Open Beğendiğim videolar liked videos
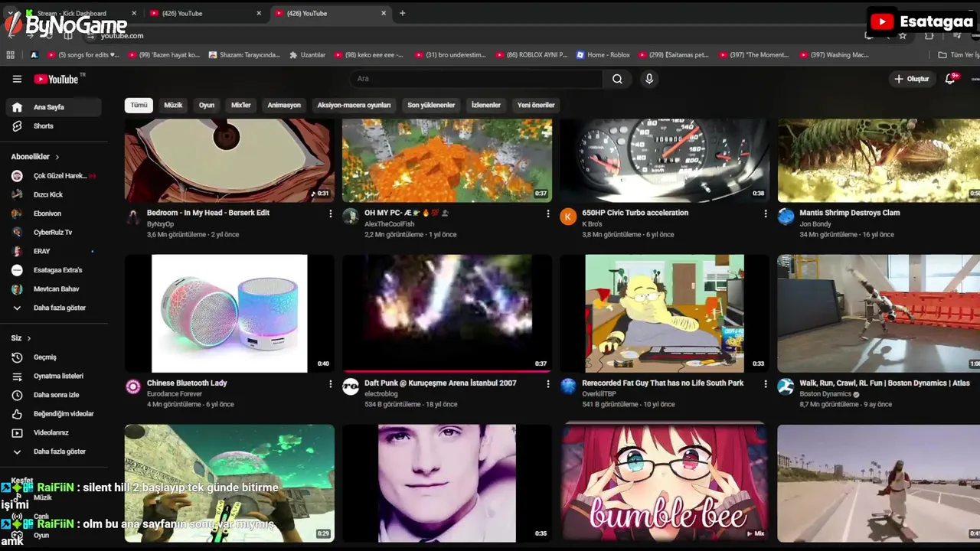This screenshot has width=980, height=551. pos(54,413)
